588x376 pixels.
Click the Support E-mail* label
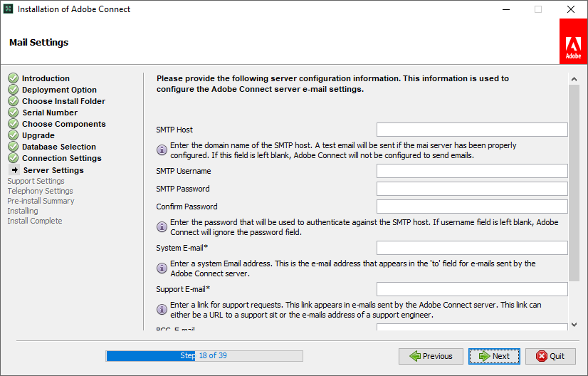pos(183,289)
